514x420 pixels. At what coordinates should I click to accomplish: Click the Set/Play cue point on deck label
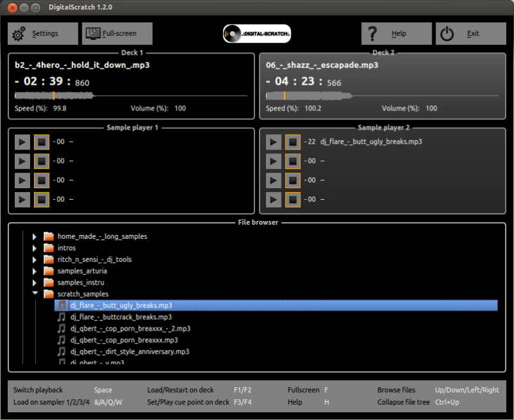[188, 402]
